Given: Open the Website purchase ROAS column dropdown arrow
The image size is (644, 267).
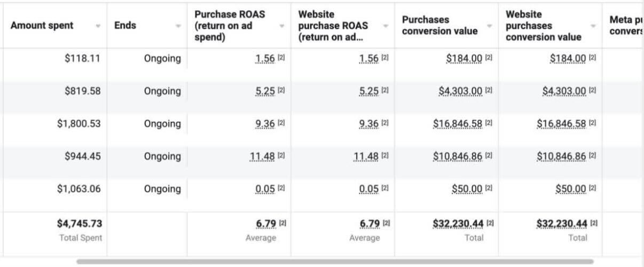Looking at the screenshot, I should pyautogui.click(x=386, y=26).
